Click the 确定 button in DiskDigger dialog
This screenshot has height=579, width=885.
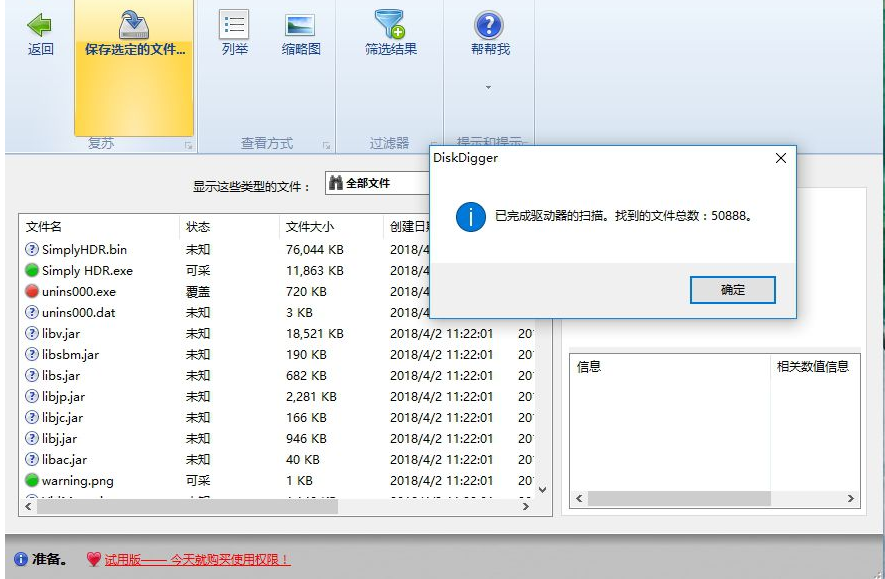click(733, 290)
